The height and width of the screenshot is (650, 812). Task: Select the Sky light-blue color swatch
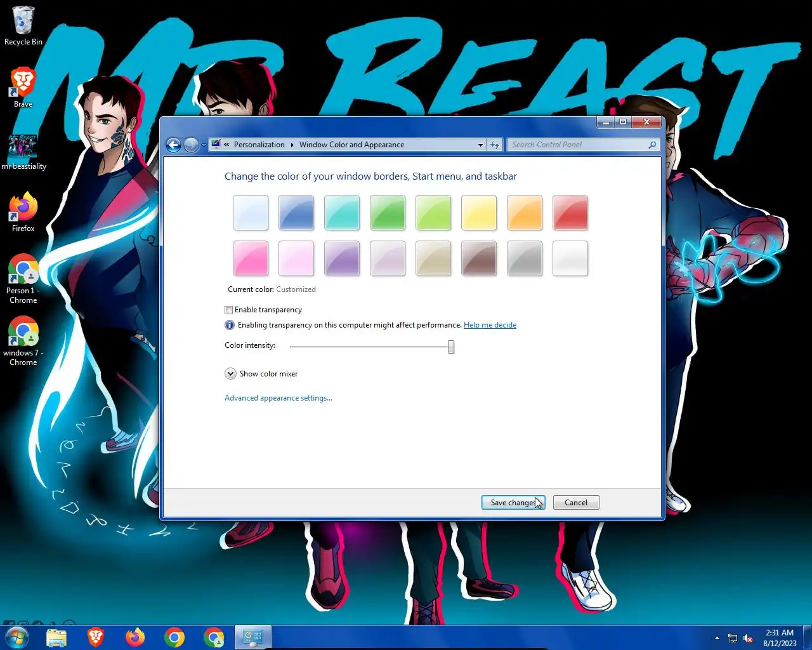coord(251,213)
